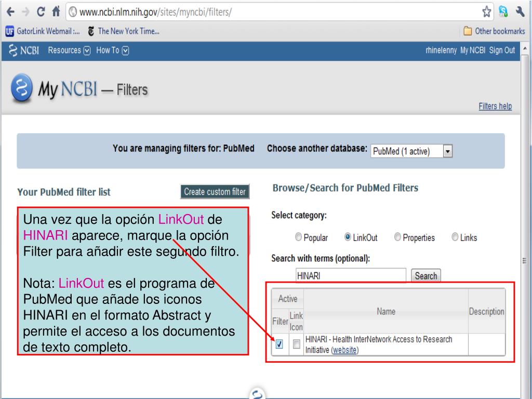Screen dimensions: 532x399
Task: Go to My NCBI link
Action: 473,50
